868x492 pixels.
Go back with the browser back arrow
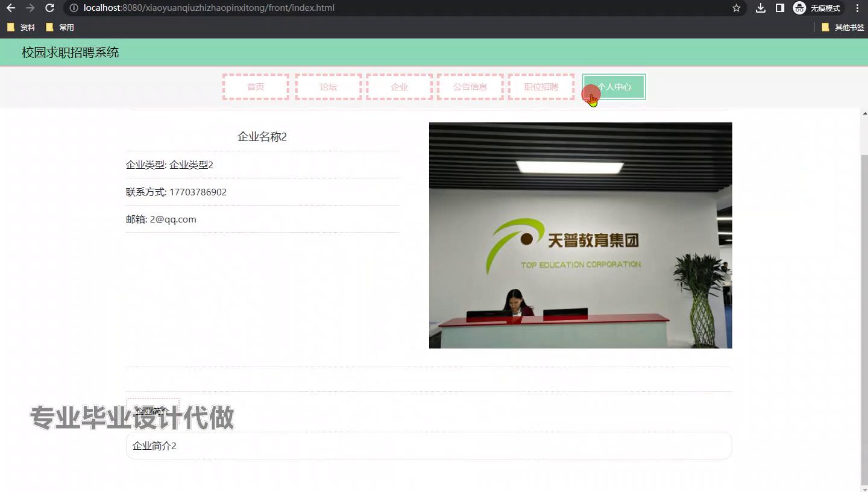[11, 8]
